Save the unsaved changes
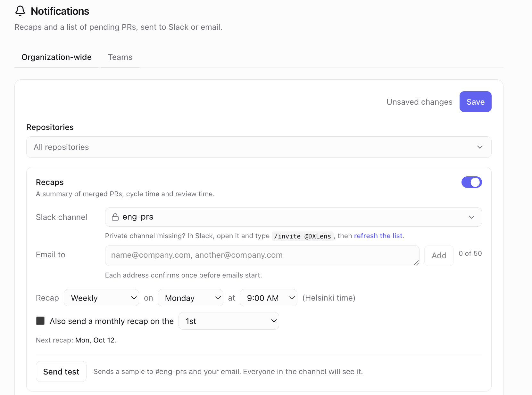 475,102
